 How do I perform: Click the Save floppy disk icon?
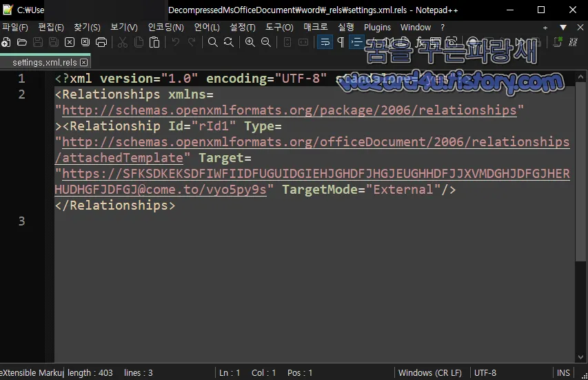tap(38, 42)
